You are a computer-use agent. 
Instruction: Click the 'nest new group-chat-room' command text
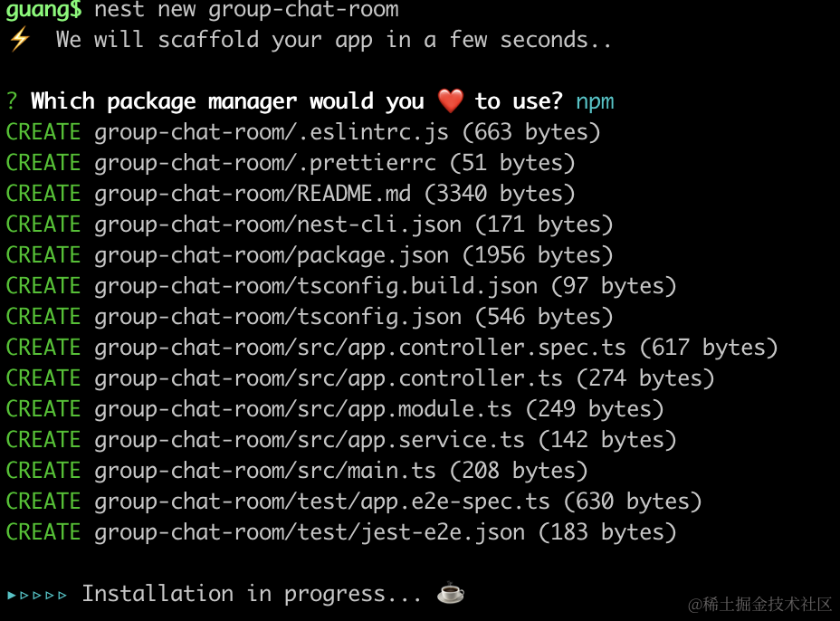point(246,11)
